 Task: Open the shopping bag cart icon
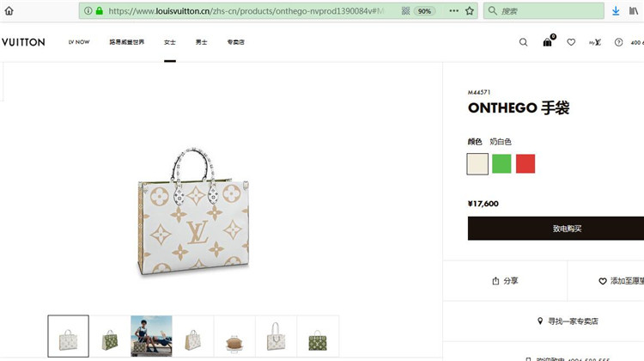tap(548, 41)
